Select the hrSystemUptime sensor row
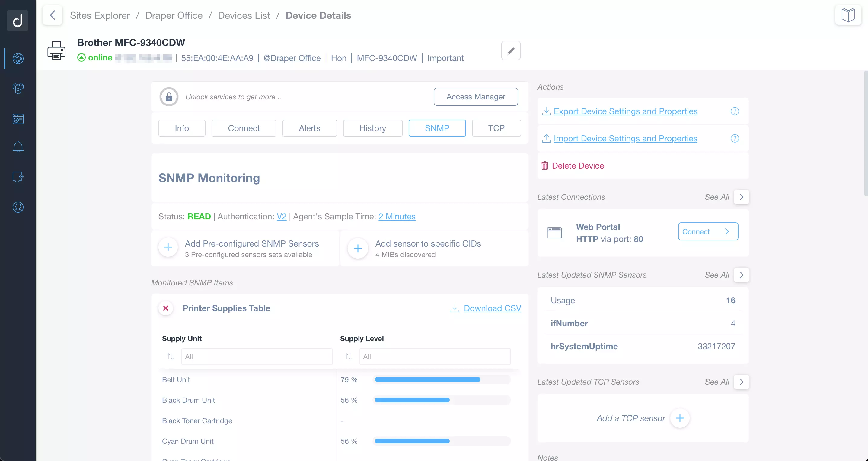868x461 pixels. click(x=643, y=346)
